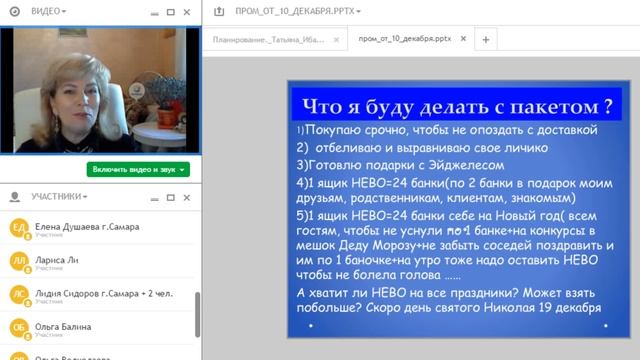This screenshot has height=360, width=640.
Task: Click the participants person icon
Action: (15, 197)
